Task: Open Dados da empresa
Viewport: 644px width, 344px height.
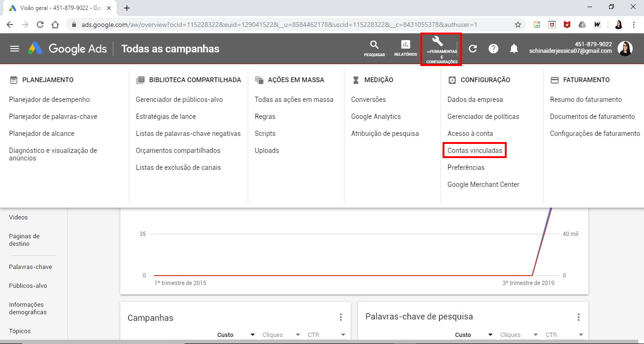Action: click(x=475, y=100)
